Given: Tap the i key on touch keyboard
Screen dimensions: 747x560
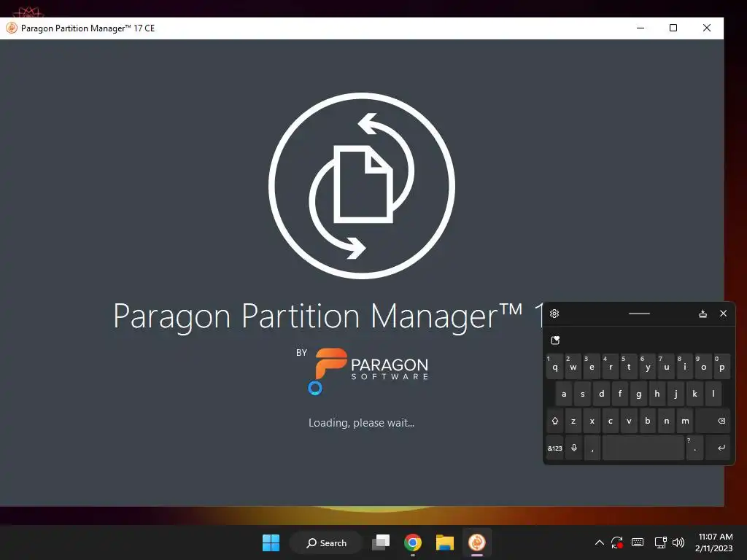Looking at the screenshot, I should [684, 366].
